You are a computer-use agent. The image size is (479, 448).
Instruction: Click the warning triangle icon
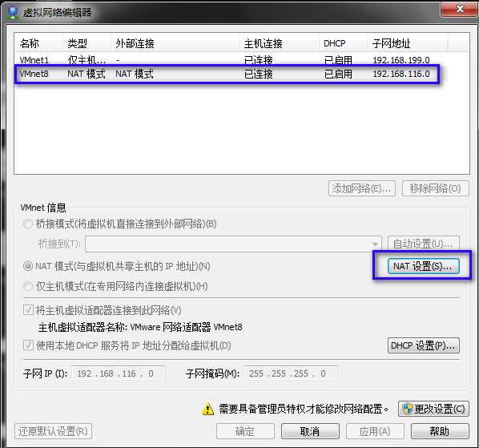point(207,409)
